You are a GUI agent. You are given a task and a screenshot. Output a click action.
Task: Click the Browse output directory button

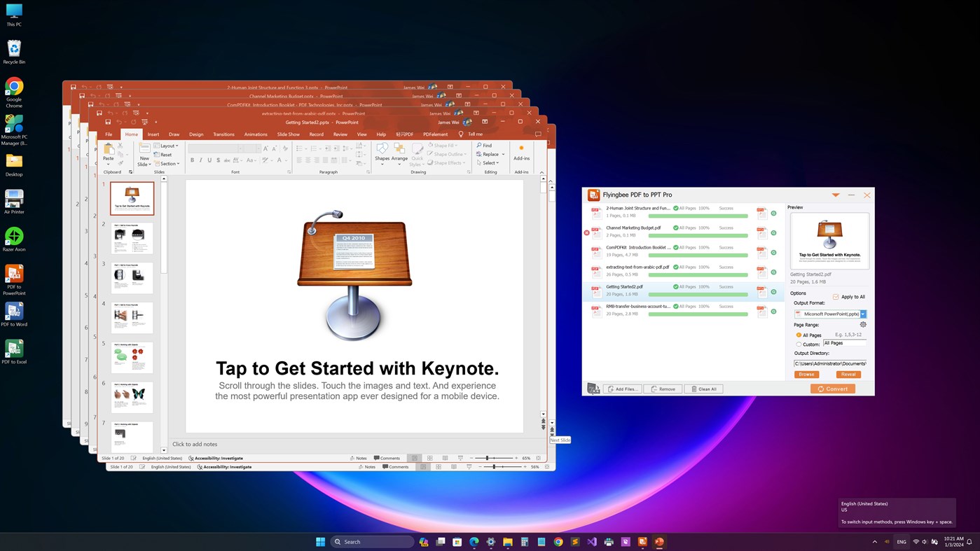(x=806, y=375)
